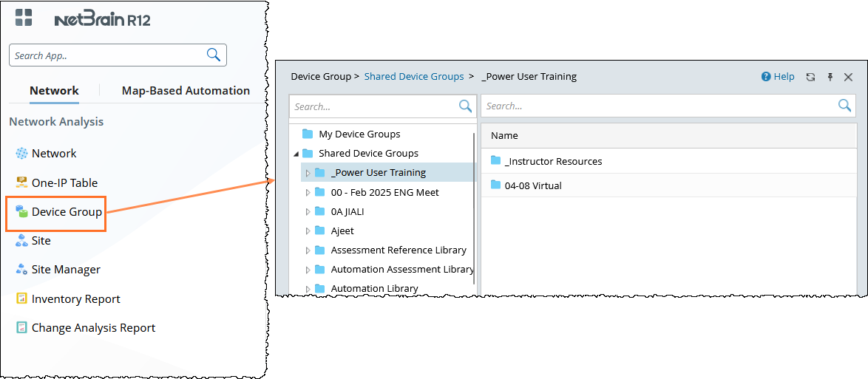Click the Device Group icon
Screen dimensions: 868x379
(x=21, y=211)
